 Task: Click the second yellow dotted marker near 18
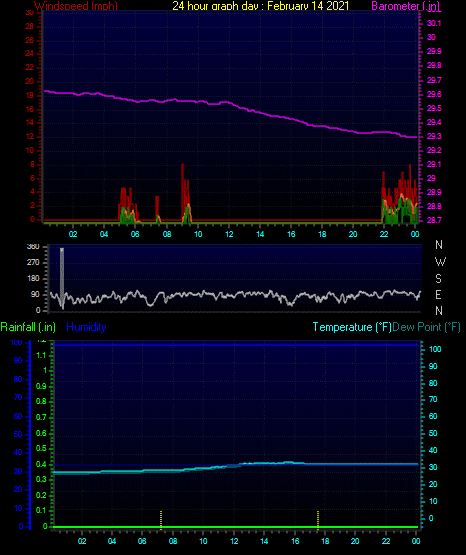pos(318,520)
